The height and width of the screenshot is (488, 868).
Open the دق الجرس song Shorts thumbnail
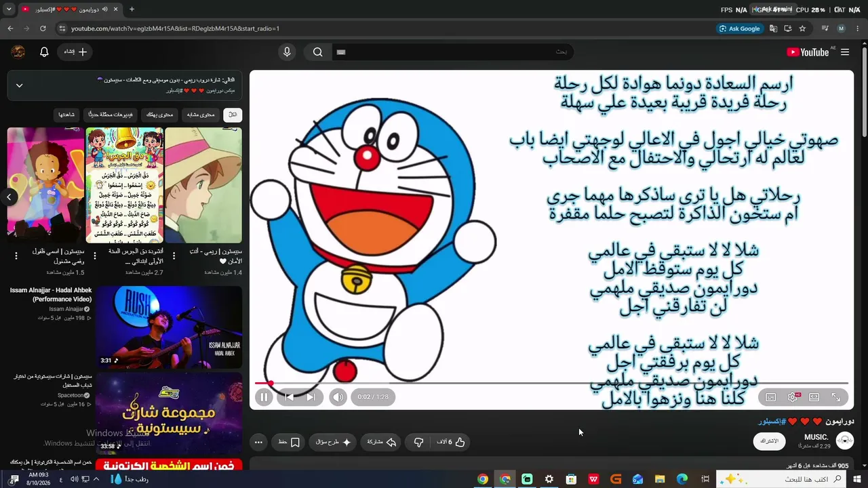pos(125,185)
